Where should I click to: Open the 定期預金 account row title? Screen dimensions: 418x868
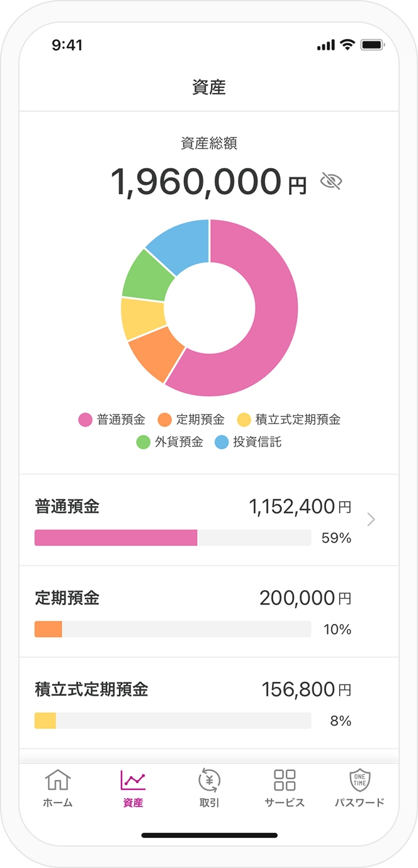tap(67, 598)
